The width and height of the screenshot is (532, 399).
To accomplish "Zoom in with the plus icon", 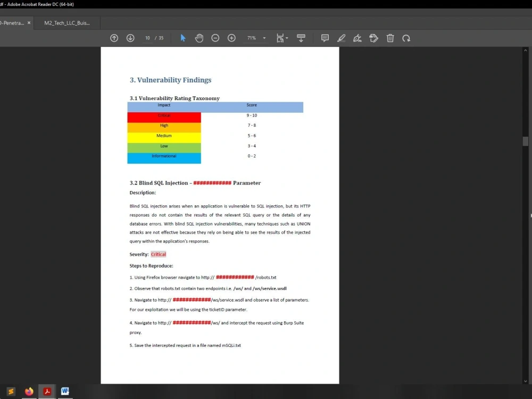I will tap(231, 38).
